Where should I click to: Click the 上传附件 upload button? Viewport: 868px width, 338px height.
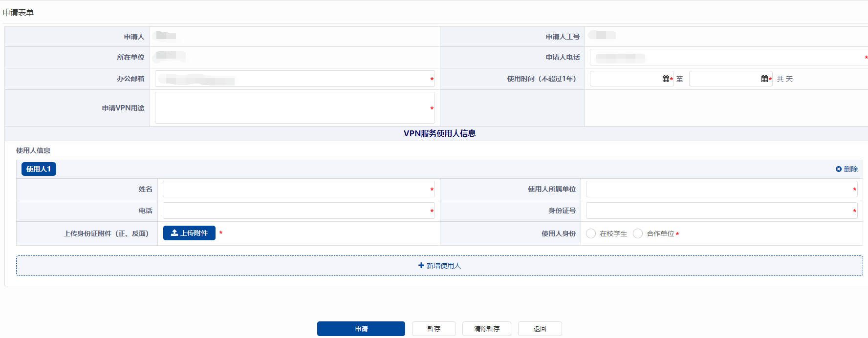(189, 233)
